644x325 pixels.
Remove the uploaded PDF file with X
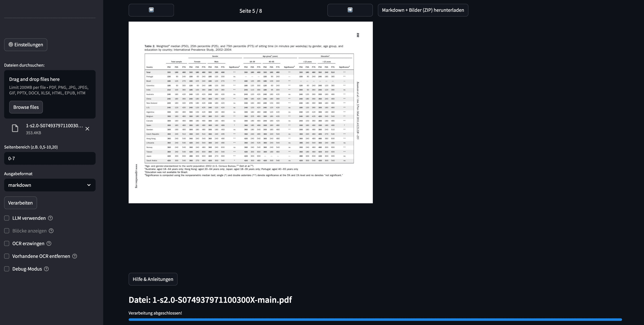(87, 129)
